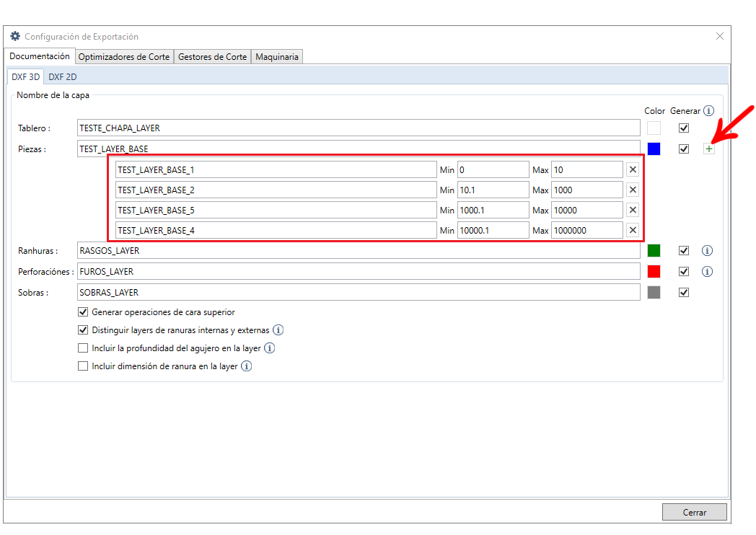Pick the blue color swatch for Piezas

click(x=654, y=149)
